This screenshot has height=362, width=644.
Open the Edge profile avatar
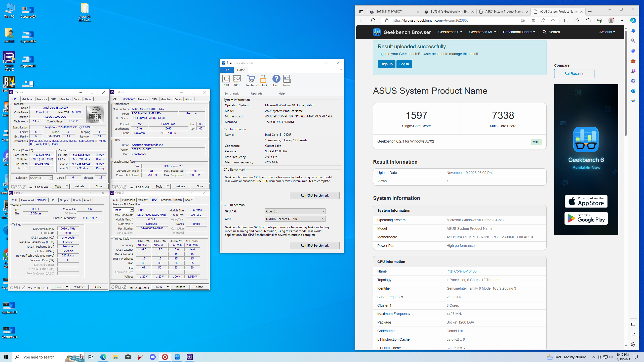[x=611, y=20]
